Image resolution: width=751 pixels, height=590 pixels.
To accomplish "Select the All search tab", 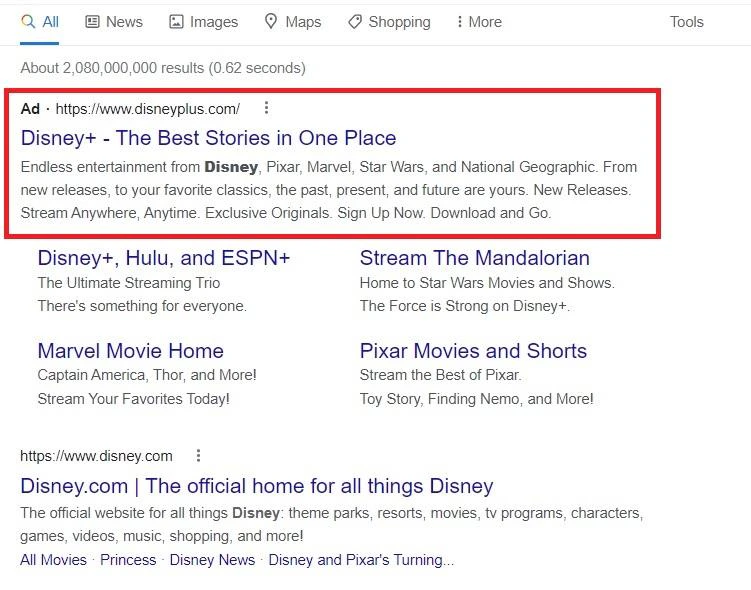I will (40, 22).
